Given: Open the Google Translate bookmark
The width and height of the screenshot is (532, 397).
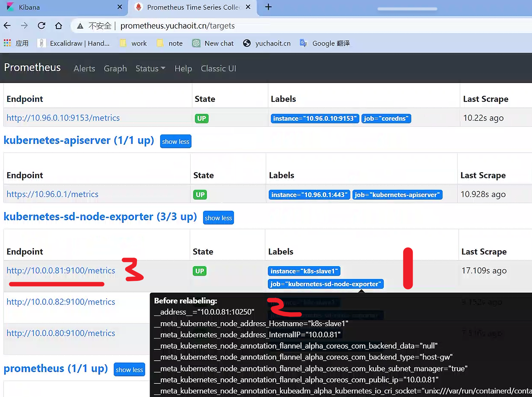Looking at the screenshot, I should coord(325,43).
